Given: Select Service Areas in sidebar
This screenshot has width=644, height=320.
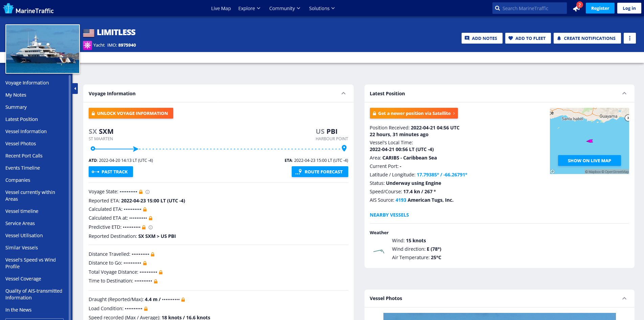Looking at the screenshot, I should 20,223.
